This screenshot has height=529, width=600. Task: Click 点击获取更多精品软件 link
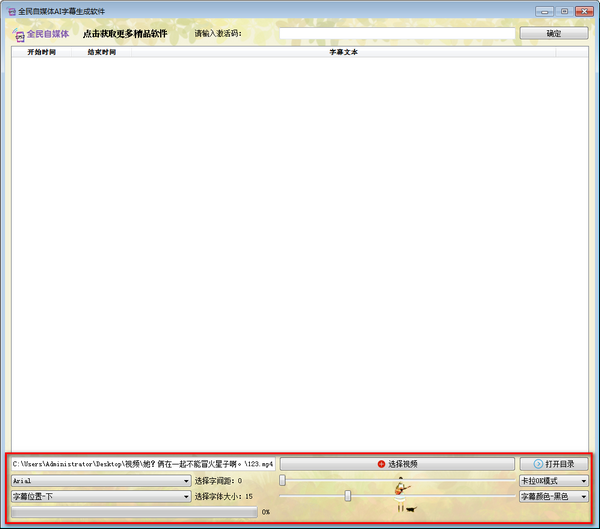[x=130, y=33]
